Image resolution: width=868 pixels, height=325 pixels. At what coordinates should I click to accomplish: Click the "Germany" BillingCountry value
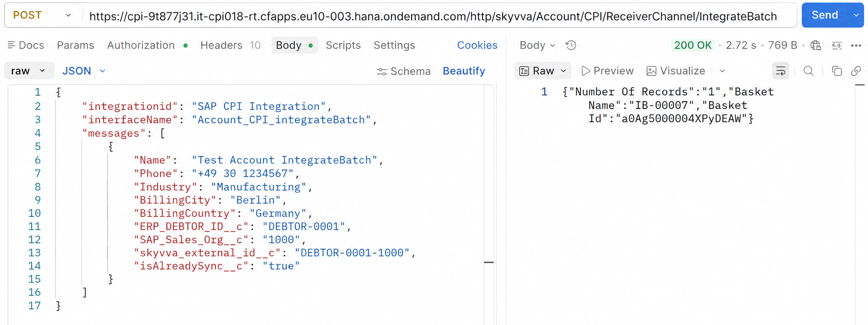pyautogui.click(x=278, y=213)
